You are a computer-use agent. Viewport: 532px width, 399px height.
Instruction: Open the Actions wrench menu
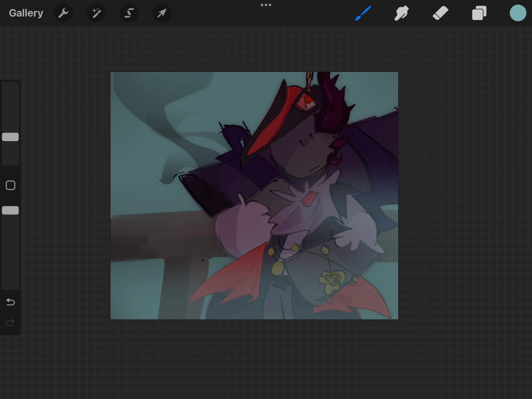[x=63, y=13]
